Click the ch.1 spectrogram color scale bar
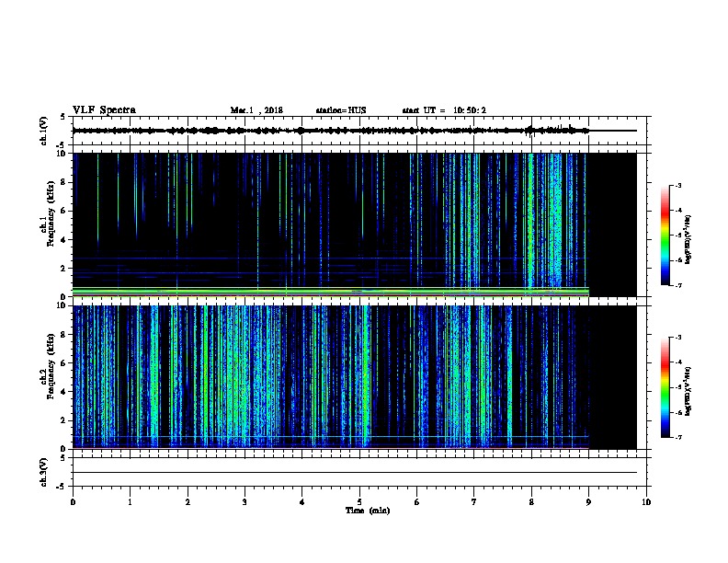728x563 pixels. click(665, 236)
